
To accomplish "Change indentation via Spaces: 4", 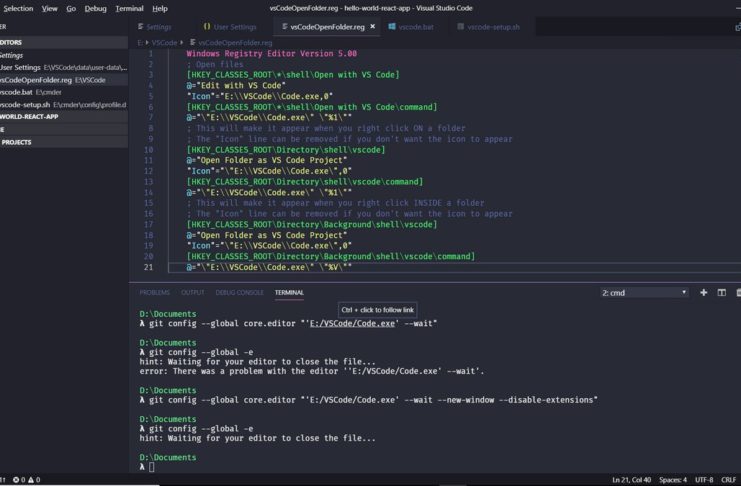I will [x=673, y=480].
